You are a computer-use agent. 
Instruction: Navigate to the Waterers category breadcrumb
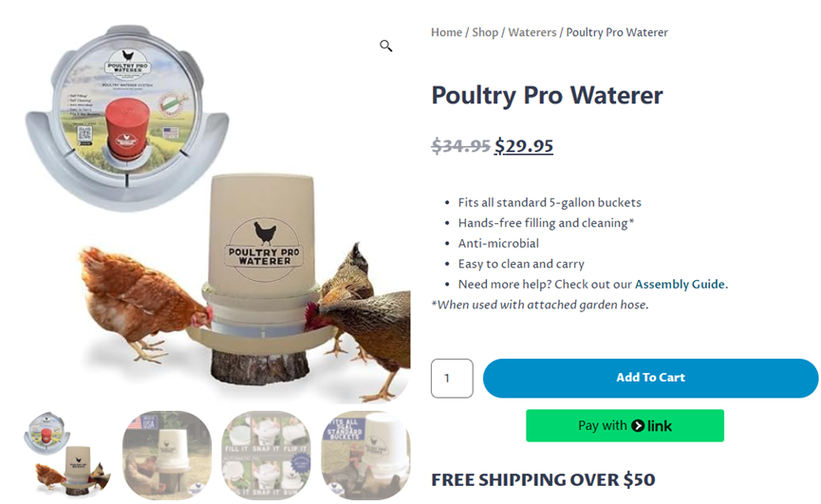pyautogui.click(x=532, y=32)
